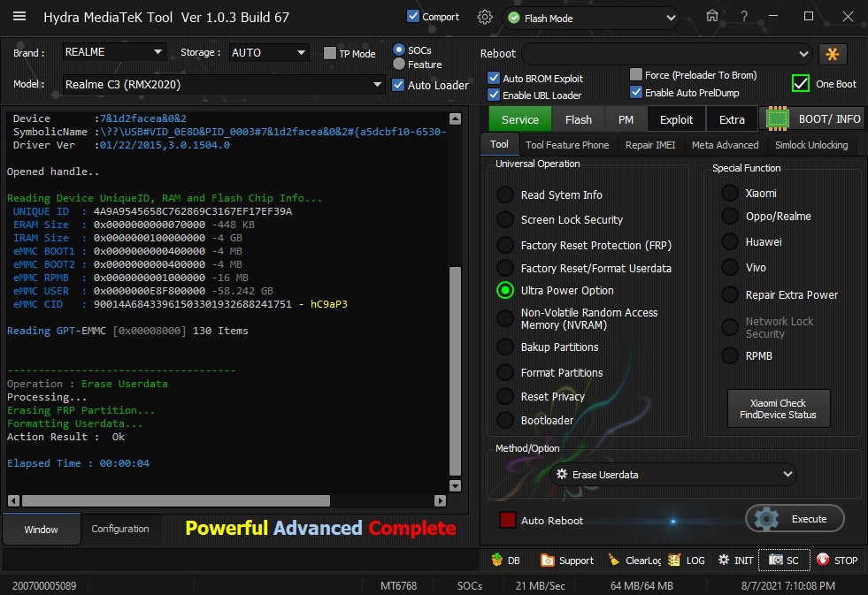Switch to the Service tab

click(519, 119)
